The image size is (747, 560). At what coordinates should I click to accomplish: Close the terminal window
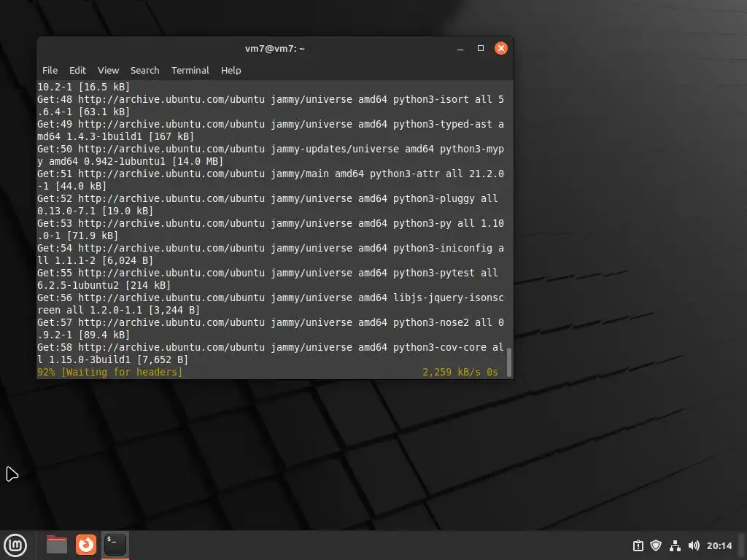501,48
